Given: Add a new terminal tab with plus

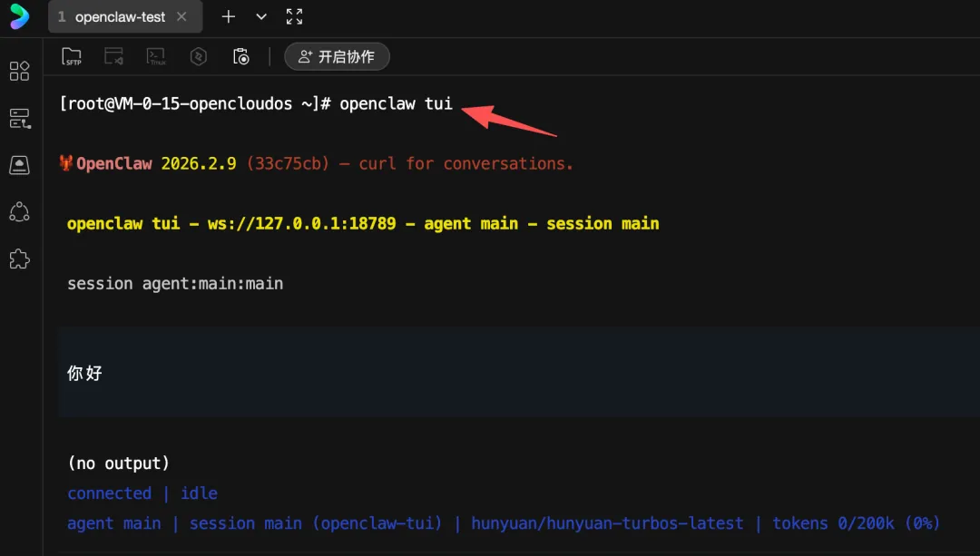Looking at the screenshot, I should (x=229, y=17).
